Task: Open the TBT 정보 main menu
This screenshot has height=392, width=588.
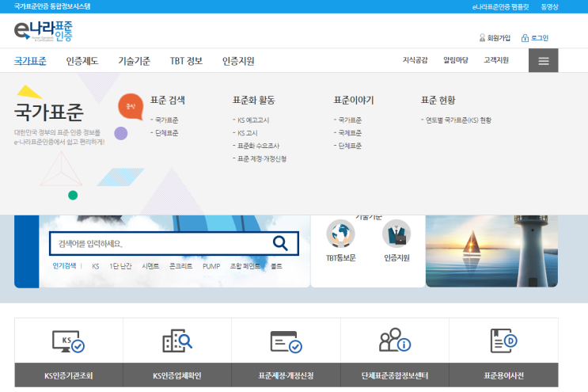Action: tap(187, 61)
